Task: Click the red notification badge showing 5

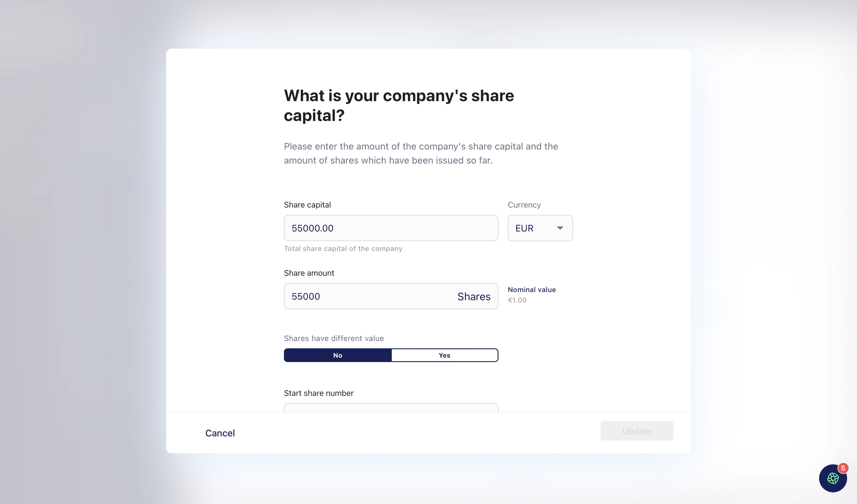Action: 843,468
